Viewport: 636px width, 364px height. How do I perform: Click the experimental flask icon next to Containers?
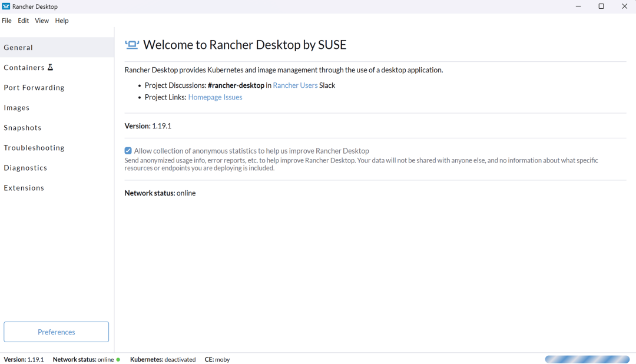[x=50, y=67]
